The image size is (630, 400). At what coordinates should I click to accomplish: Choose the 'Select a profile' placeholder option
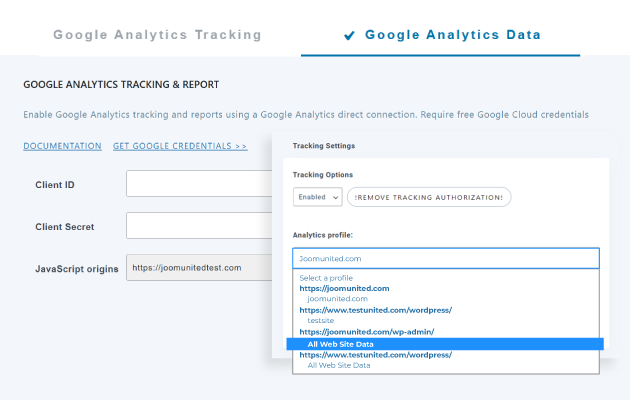click(x=325, y=278)
